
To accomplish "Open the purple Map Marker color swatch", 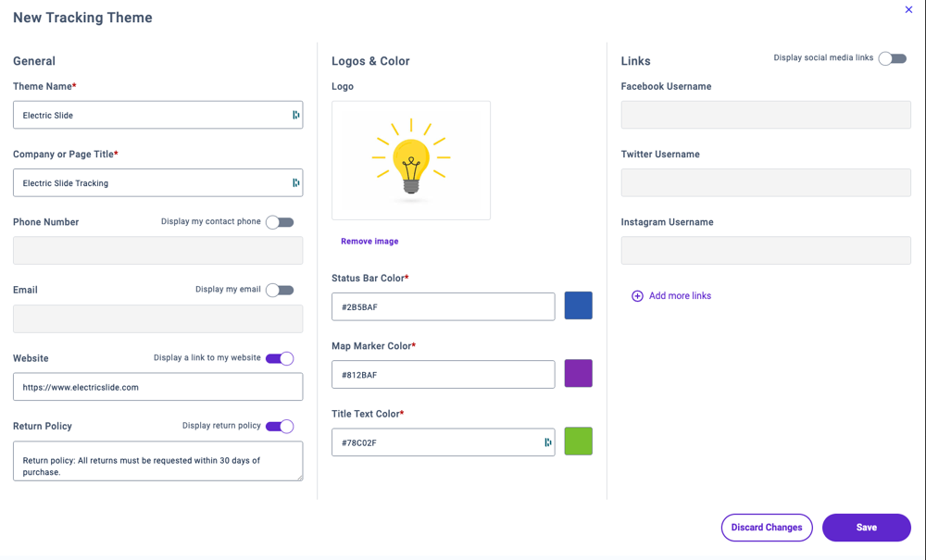I will click(578, 374).
